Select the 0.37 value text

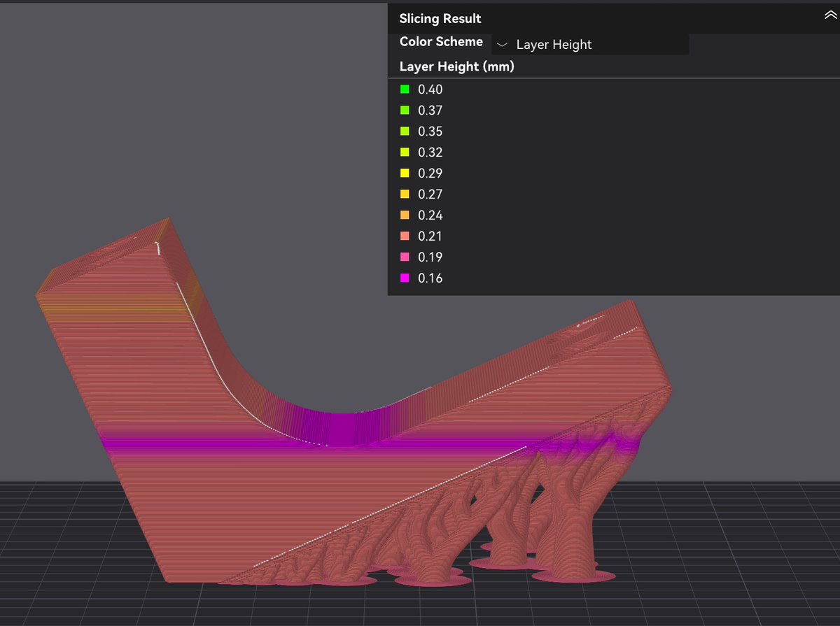pos(430,111)
